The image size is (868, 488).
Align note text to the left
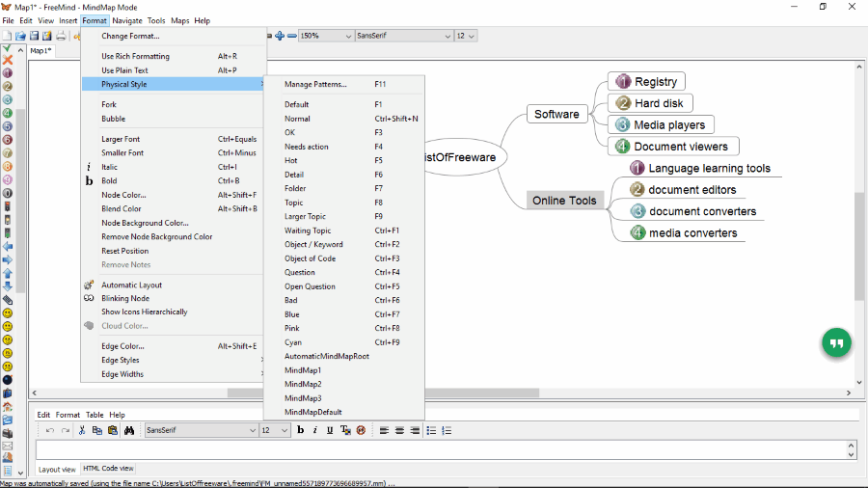tap(384, 430)
